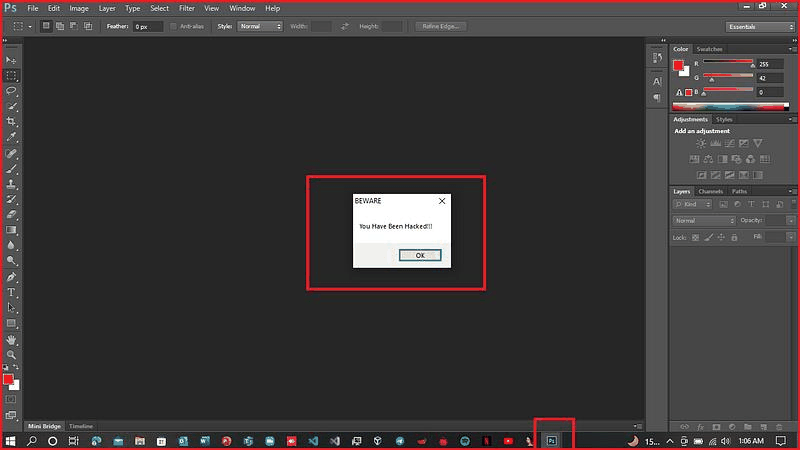Select the Magic Wand tool
This screenshot has width=800, height=450.
[x=11, y=106]
